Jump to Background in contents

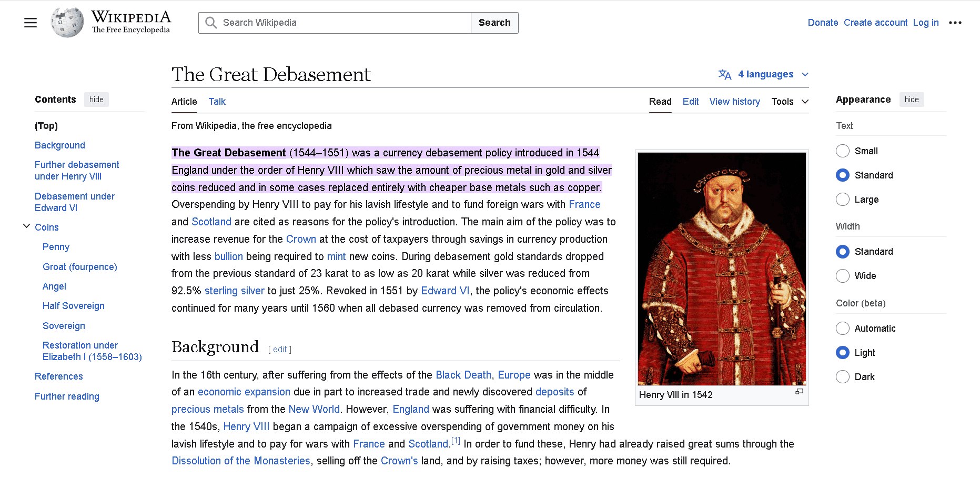click(x=60, y=145)
